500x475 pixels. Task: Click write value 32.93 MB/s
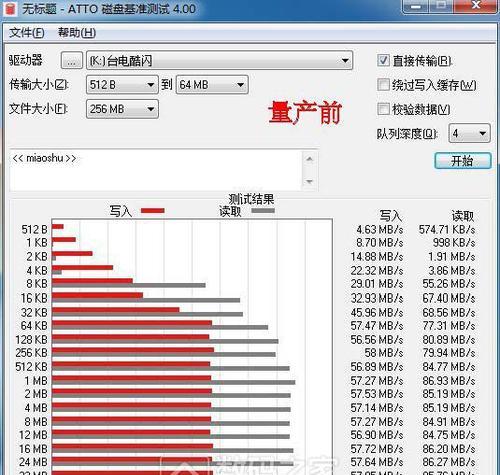(x=377, y=298)
